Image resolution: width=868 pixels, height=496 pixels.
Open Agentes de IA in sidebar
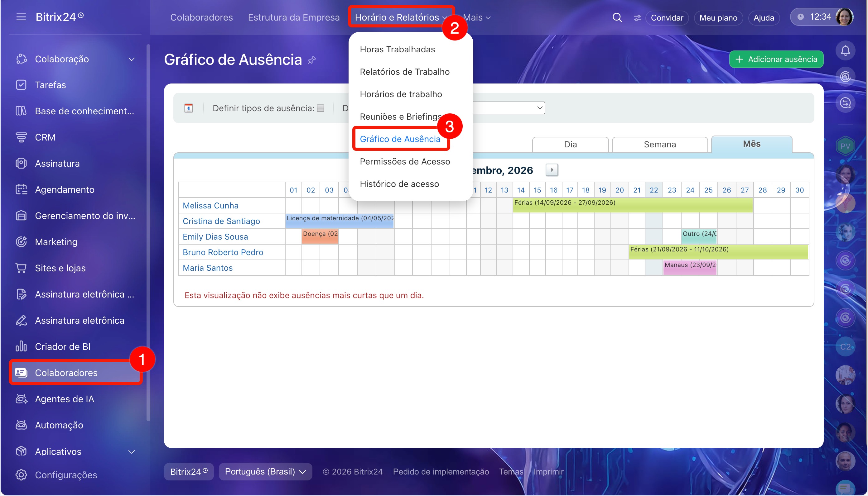[65, 399]
